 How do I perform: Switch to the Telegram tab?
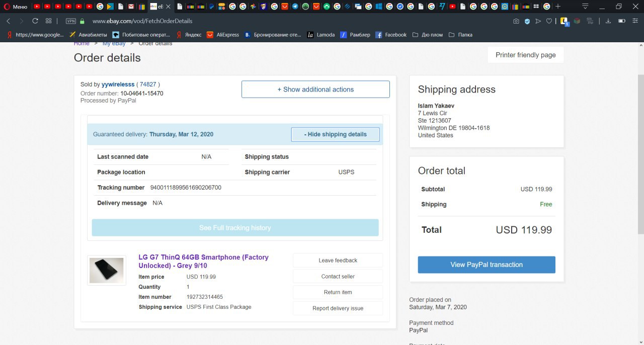295,7
